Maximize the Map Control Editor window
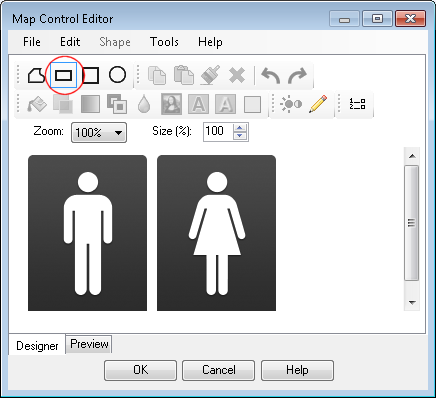Screen dimensions: 436x398 coord(377,18)
